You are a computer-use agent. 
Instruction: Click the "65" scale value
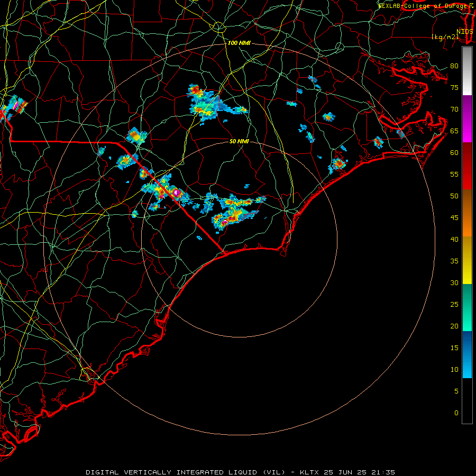(x=454, y=131)
